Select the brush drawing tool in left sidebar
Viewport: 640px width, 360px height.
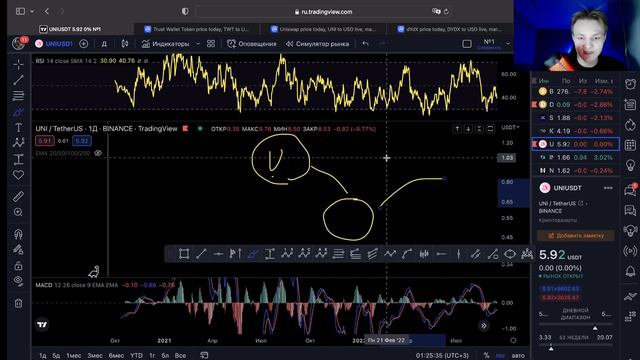tap(18, 111)
